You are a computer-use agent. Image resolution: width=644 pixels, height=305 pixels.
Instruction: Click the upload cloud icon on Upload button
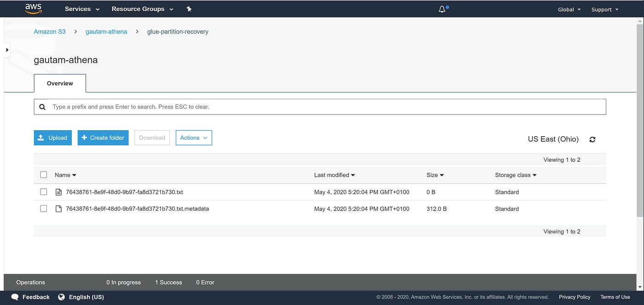tap(42, 138)
